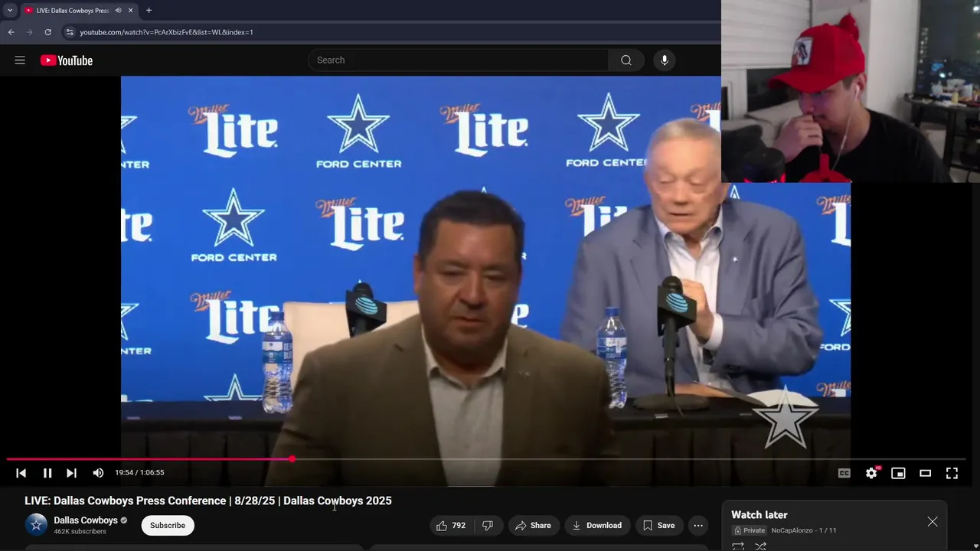Open the YouTube guide hamburger menu
Viewport: 980px width, 551px height.
click(20, 60)
